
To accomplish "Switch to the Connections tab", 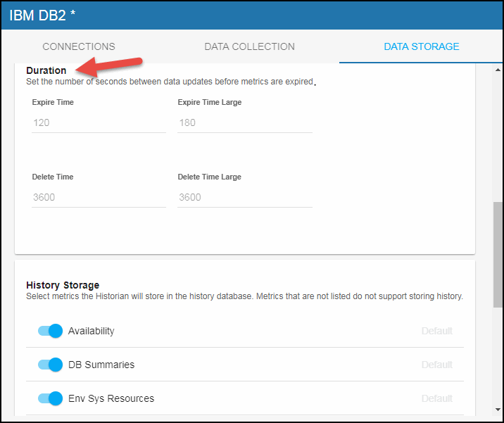I will point(79,46).
